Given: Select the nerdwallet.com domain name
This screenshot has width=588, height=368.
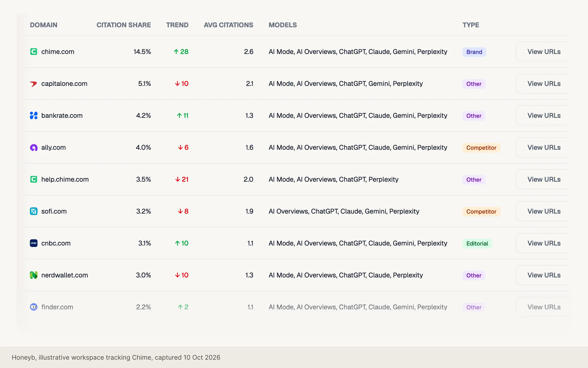Looking at the screenshot, I should click(x=65, y=275).
